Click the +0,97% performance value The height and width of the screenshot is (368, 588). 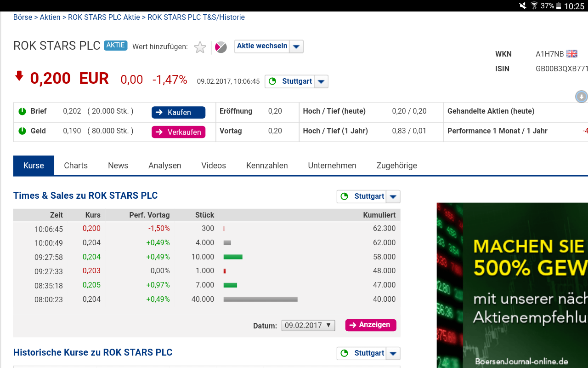point(158,285)
